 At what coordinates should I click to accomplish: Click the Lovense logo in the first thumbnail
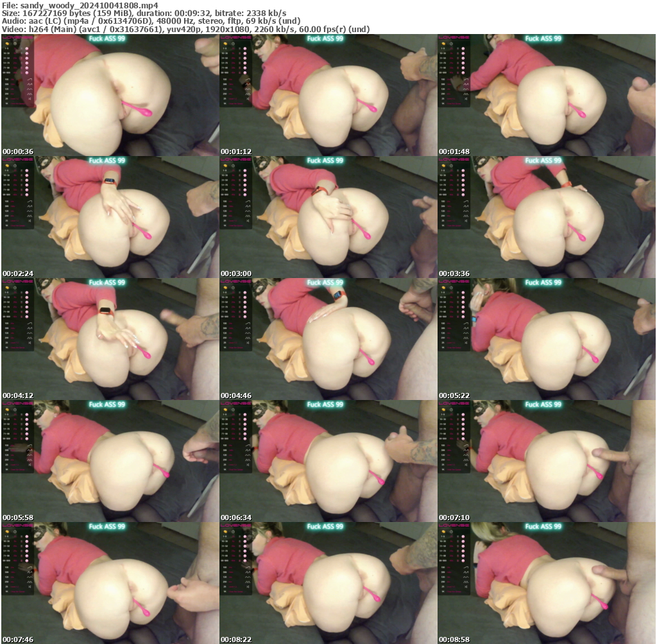pyautogui.click(x=17, y=39)
